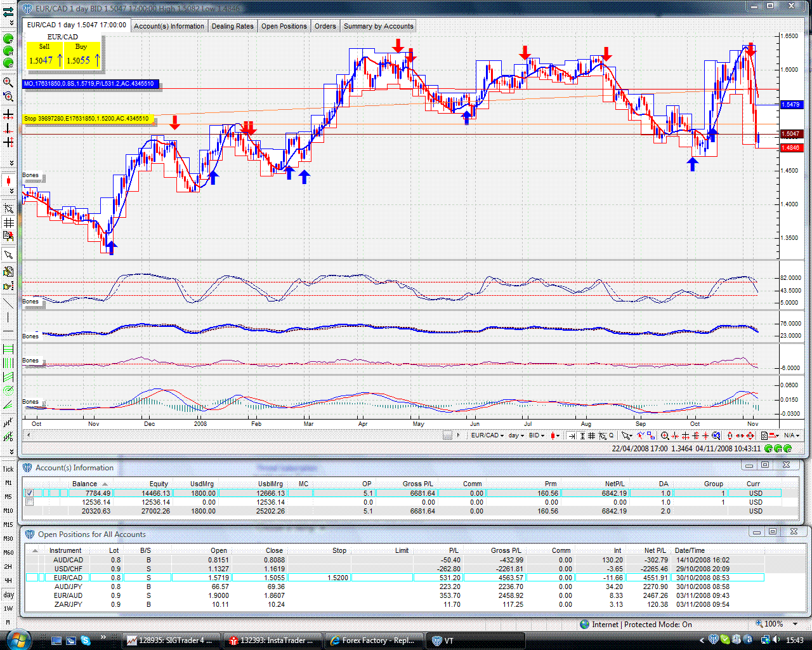Click the swap arrows icon at sidebar top
The image size is (812, 650).
click(x=8, y=13)
